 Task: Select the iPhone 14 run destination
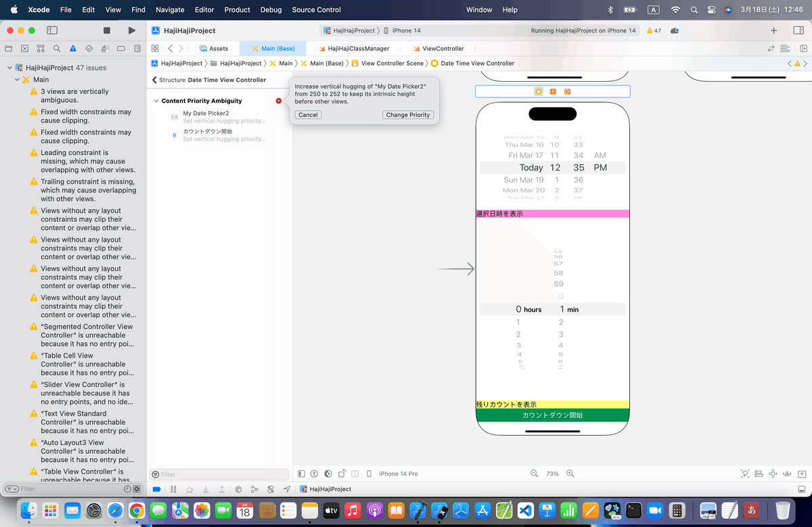[x=402, y=30]
